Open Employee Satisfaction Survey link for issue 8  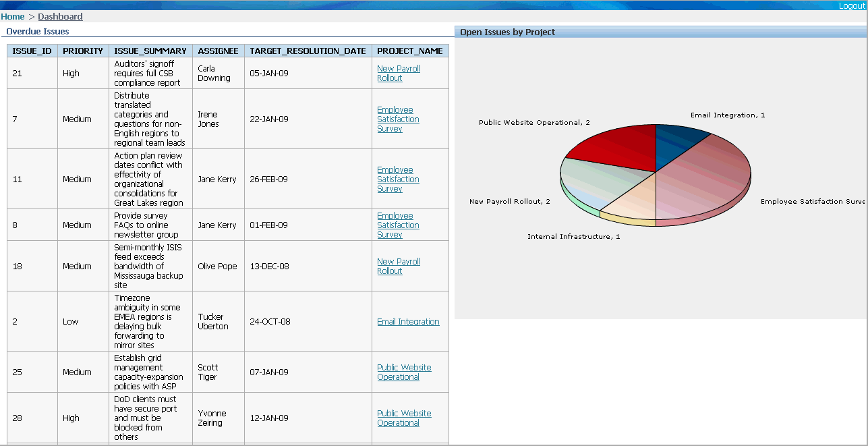[x=398, y=225]
